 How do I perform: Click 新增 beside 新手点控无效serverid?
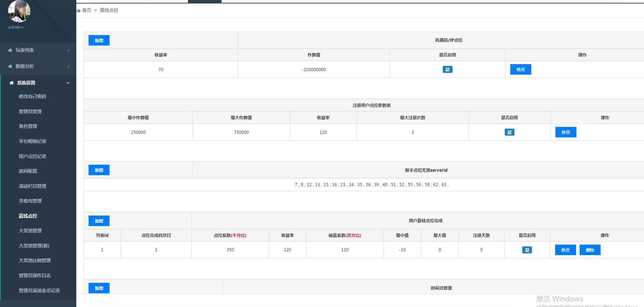pyautogui.click(x=99, y=170)
